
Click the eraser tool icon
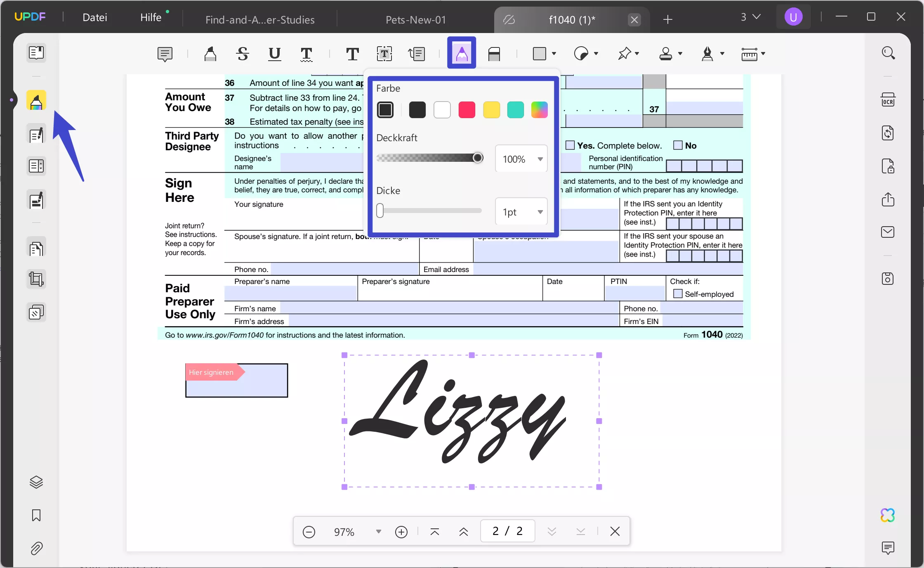494,54
